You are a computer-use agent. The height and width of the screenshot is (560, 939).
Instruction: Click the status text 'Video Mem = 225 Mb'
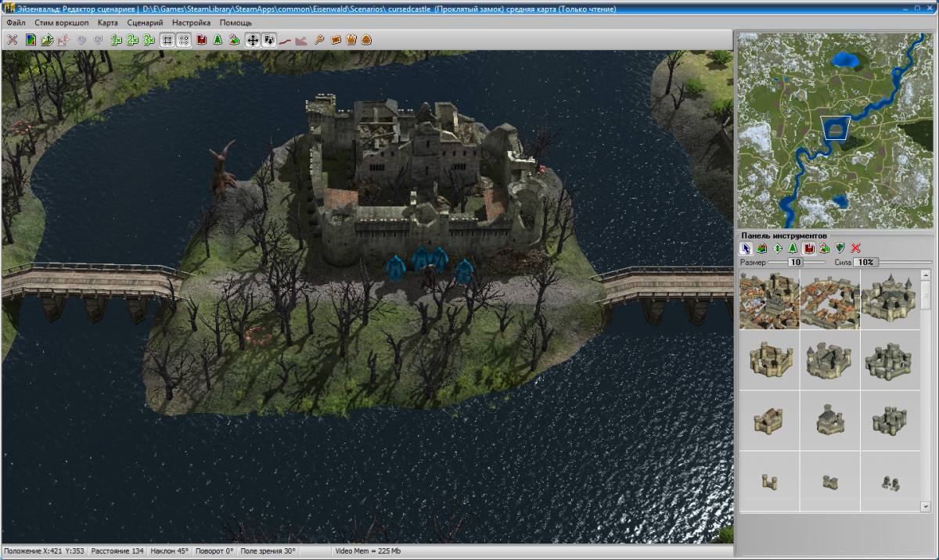(368, 551)
